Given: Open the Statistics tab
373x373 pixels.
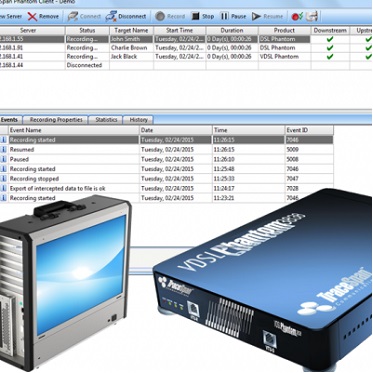Looking at the screenshot, I should coord(106,120).
